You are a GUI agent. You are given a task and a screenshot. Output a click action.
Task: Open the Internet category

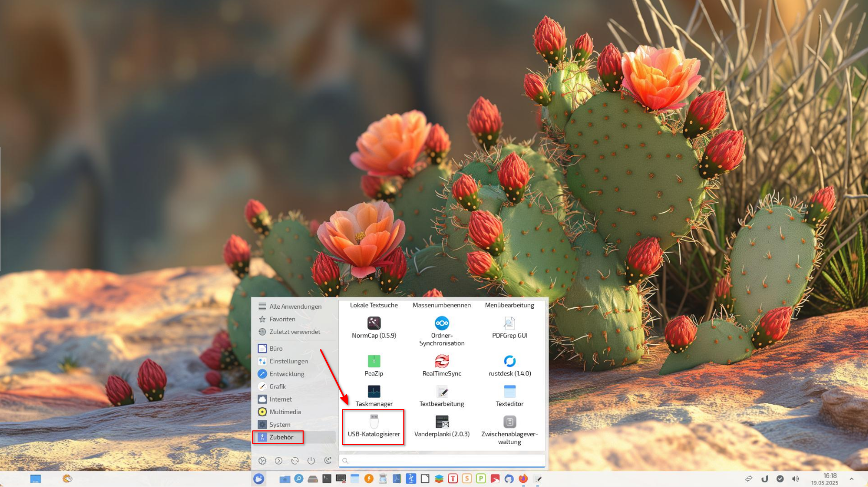[294, 399]
